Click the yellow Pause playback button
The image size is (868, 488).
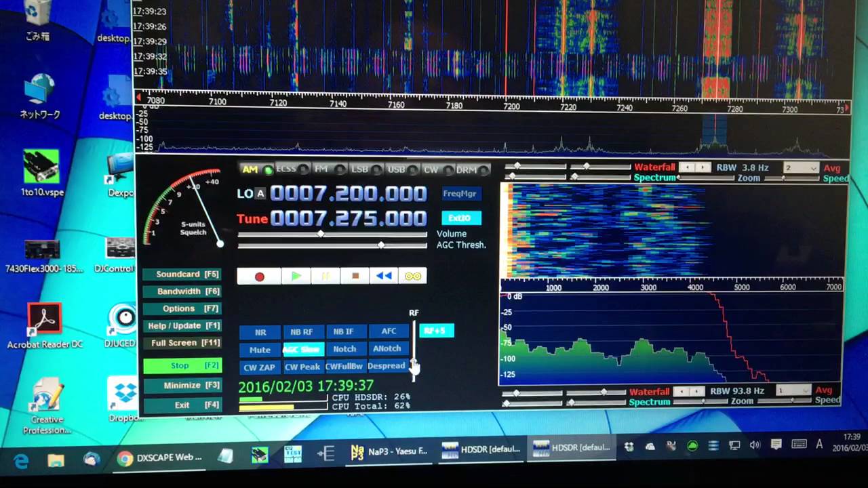(325, 277)
